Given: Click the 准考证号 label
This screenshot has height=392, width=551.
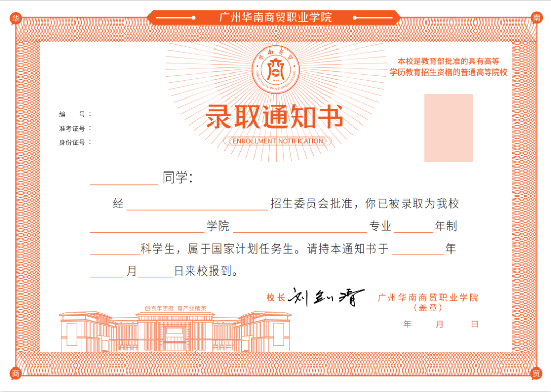Looking at the screenshot, I should (72, 128).
